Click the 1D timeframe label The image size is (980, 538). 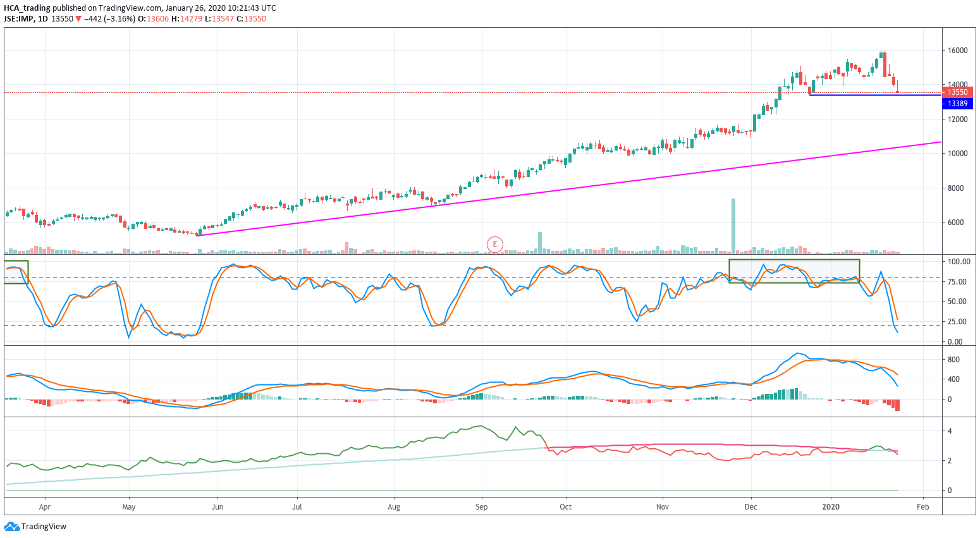(43, 19)
